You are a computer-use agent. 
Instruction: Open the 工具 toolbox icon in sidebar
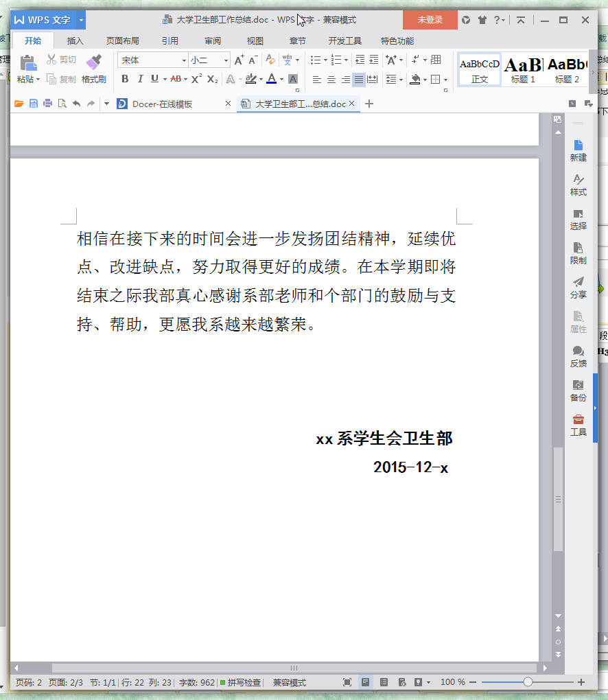578,425
